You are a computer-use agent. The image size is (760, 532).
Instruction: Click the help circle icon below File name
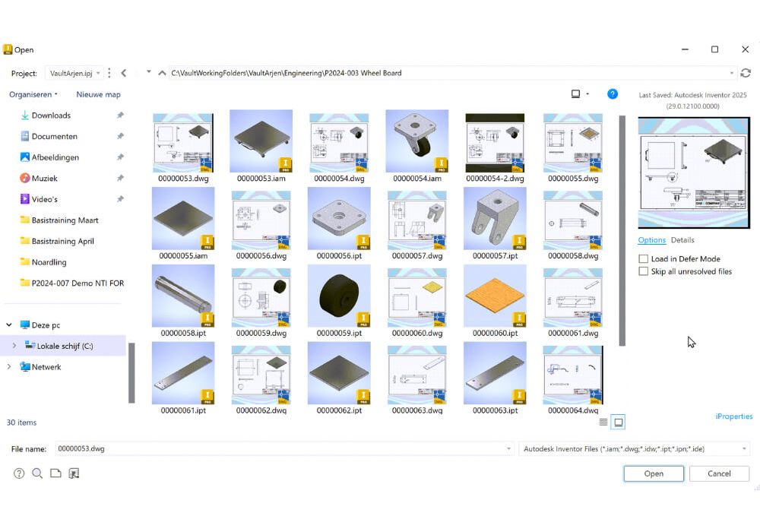19,473
